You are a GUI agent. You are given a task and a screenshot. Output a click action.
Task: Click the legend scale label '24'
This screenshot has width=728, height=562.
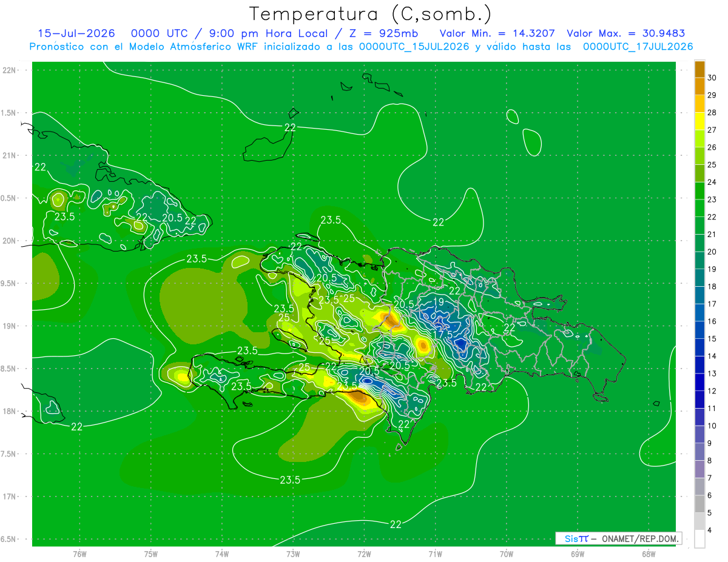(713, 182)
